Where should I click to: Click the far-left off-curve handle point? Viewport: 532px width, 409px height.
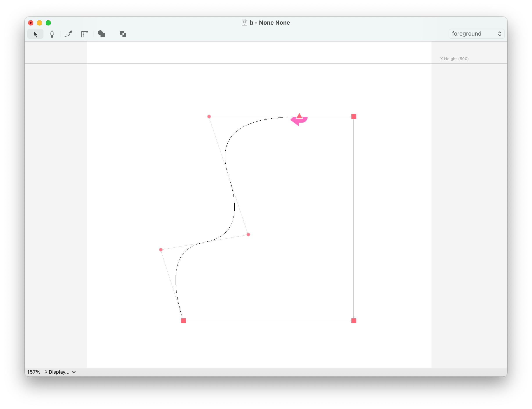point(161,250)
